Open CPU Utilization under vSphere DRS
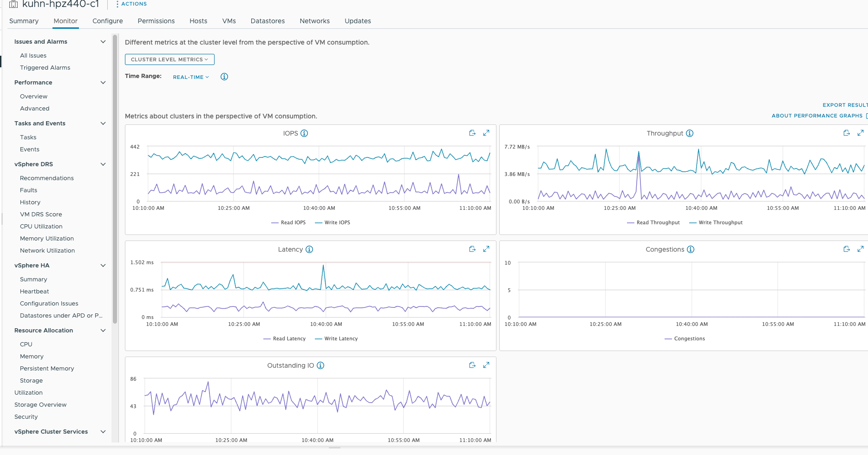This screenshot has width=868, height=455. point(41,227)
